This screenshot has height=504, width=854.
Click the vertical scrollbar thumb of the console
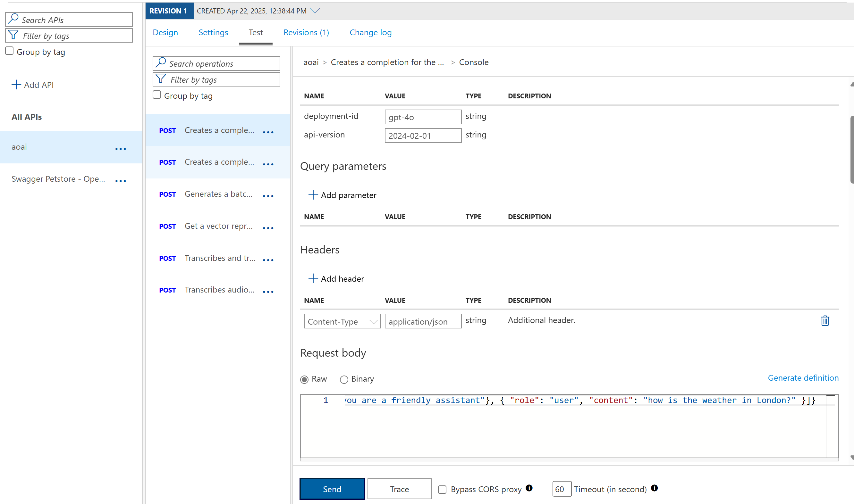coord(852,149)
